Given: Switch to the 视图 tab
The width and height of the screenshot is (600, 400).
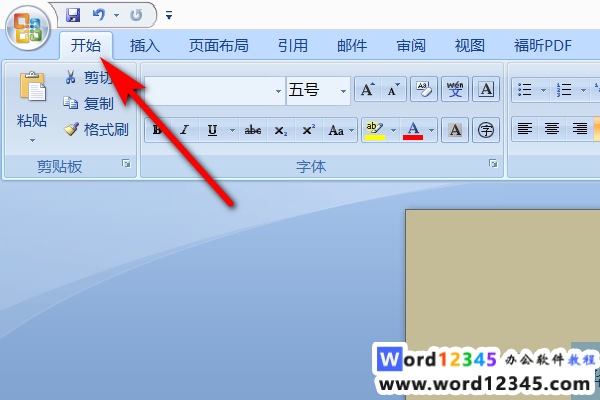Looking at the screenshot, I should point(470,46).
